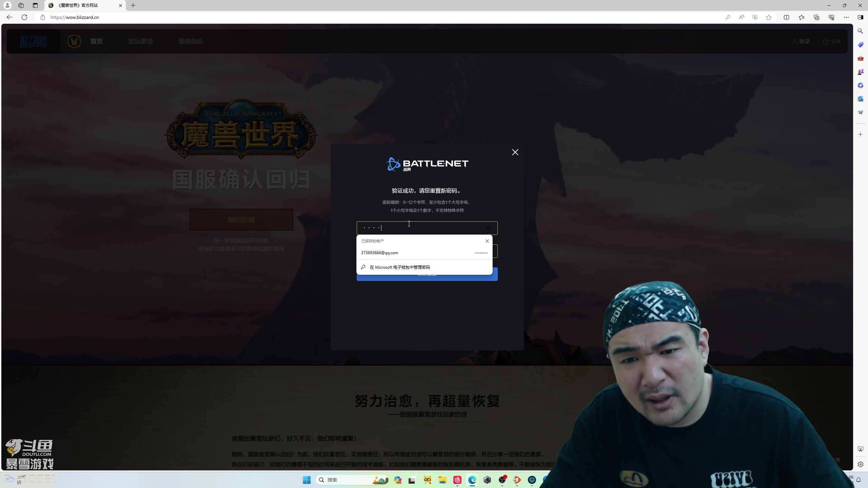Open the Collections icon in Edge toolbar
This screenshot has width=868, height=488.
[x=816, y=17]
